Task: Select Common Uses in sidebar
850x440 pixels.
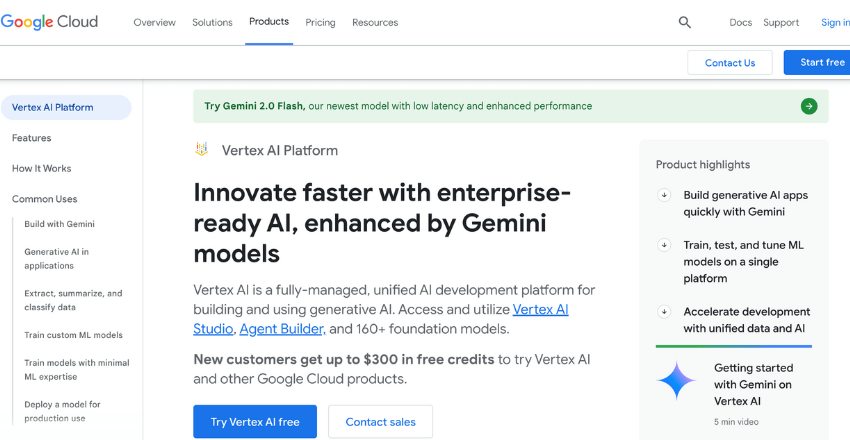Action: [44, 199]
